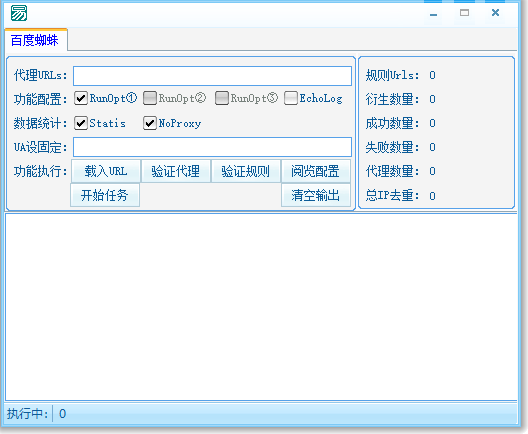The width and height of the screenshot is (528, 434).
Task: Click the 验证规则 button
Action: pos(245,171)
